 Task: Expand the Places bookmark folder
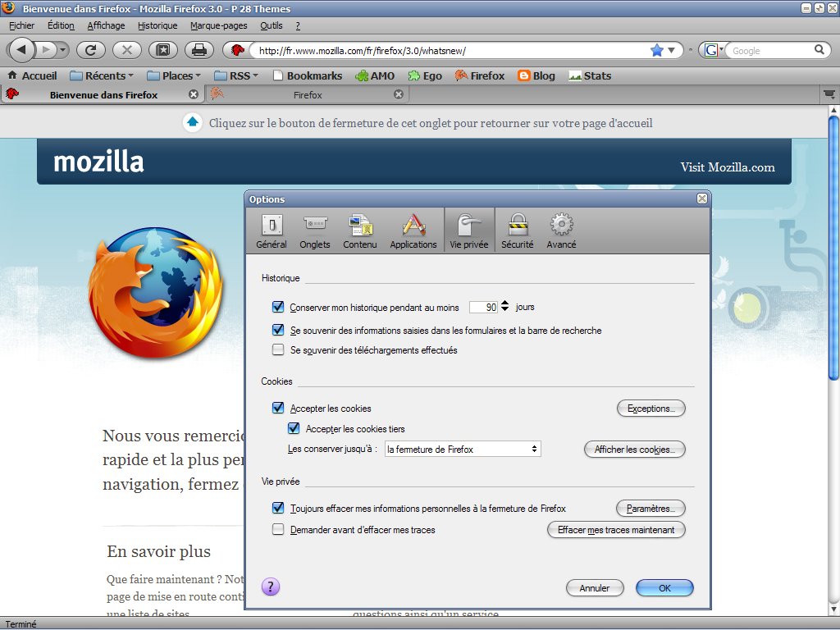coord(174,75)
